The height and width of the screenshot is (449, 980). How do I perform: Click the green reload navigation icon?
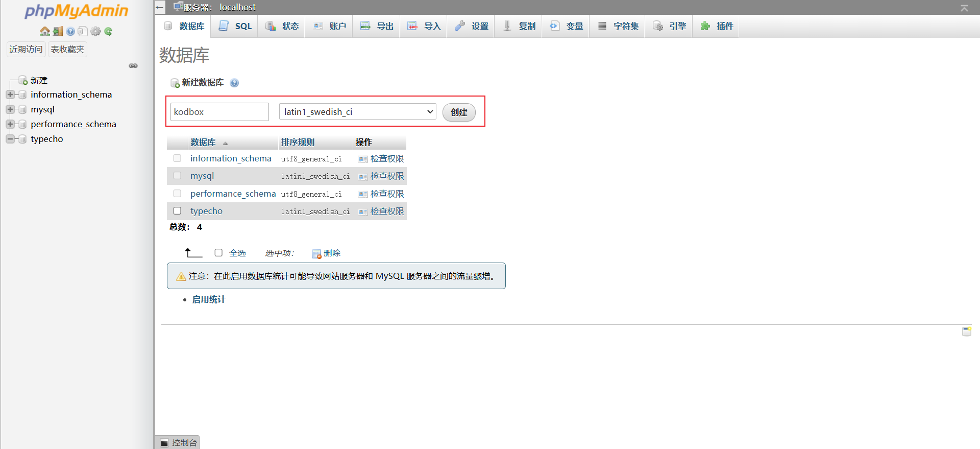pyautogui.click(x=108, y=32)
